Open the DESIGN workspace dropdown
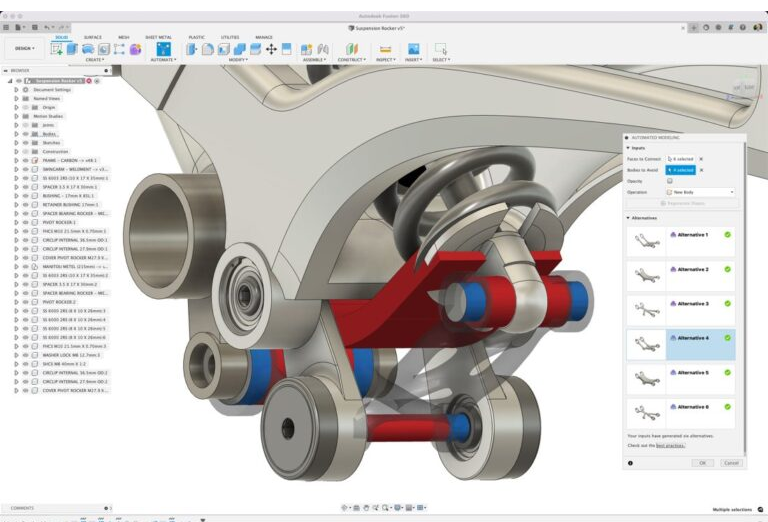 (x=24, y=48)
